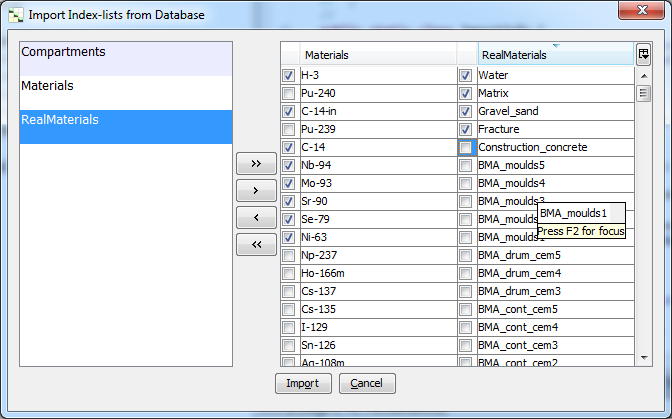The height and width of the screenshot is (419, 672).
Task: Click the scrollbar down arrow
Action: 644,358
